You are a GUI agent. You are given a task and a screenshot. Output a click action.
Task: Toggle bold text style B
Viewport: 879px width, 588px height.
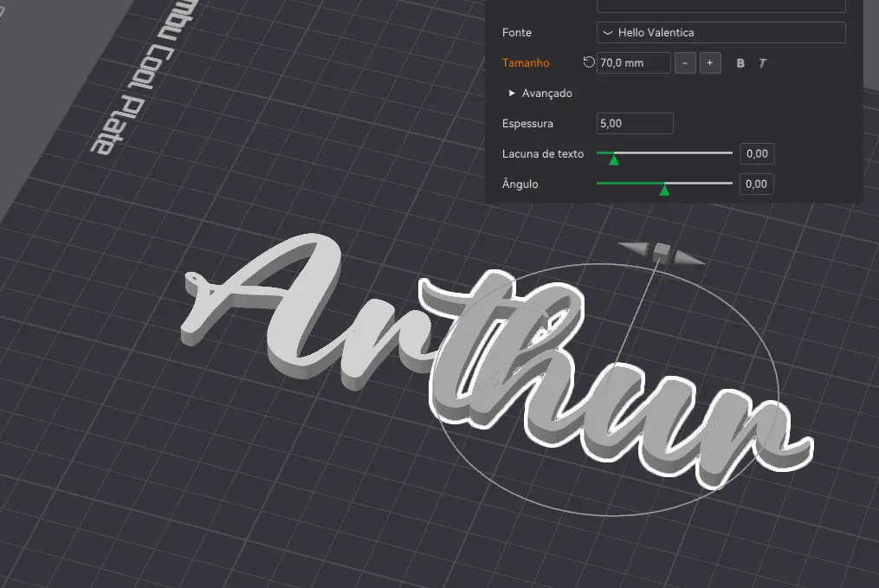740,63
